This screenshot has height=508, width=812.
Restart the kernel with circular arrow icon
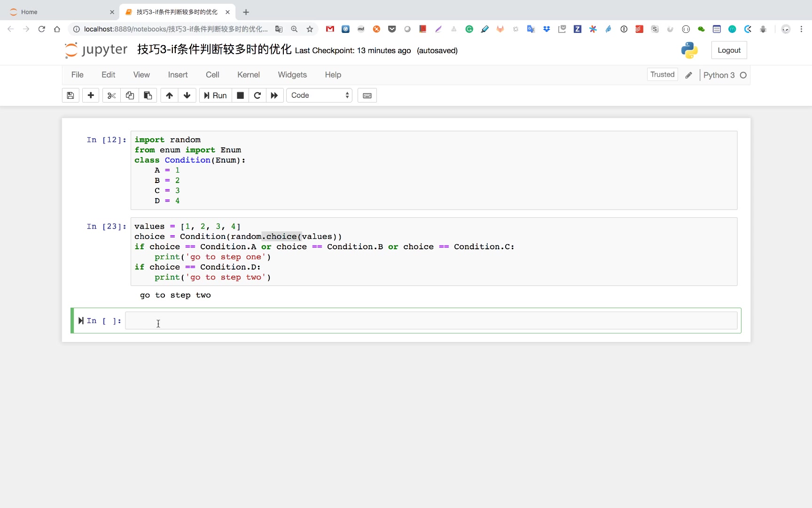(x=257, y=95)
